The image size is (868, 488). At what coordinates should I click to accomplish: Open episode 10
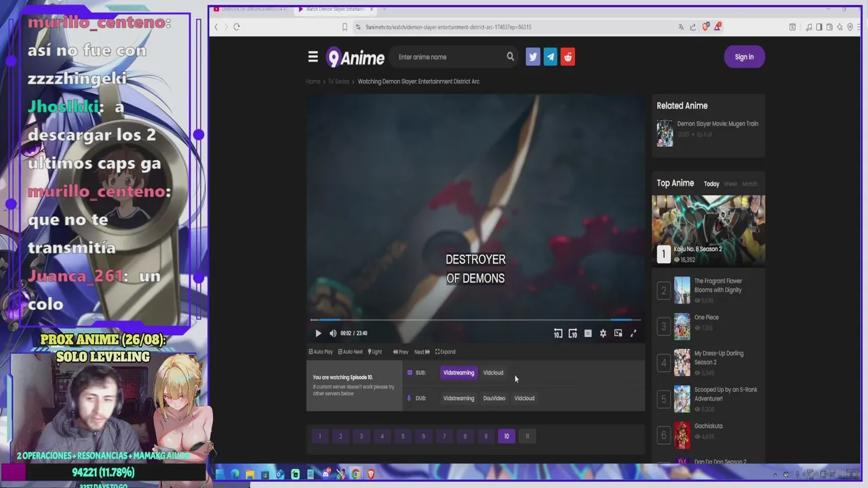click(507, 436)
